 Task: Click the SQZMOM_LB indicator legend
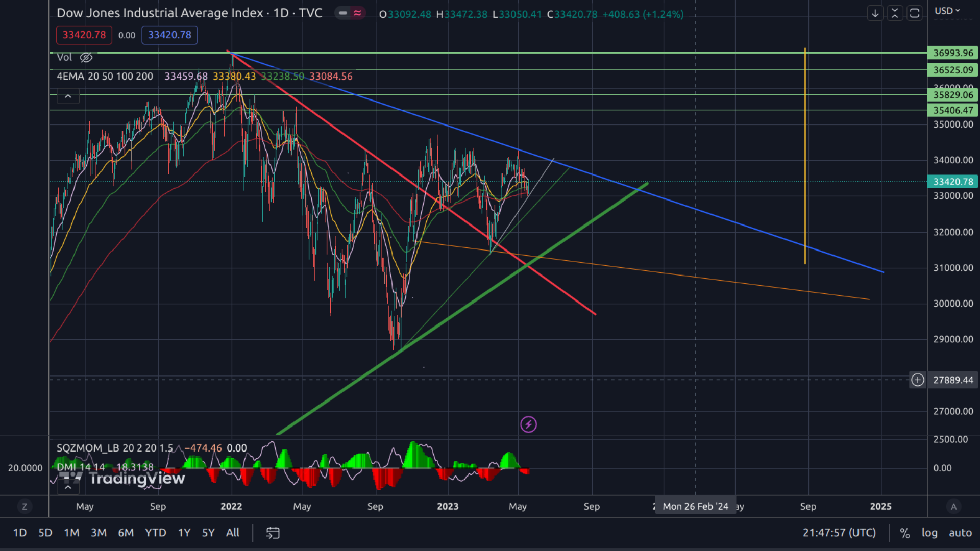point(115,448)
